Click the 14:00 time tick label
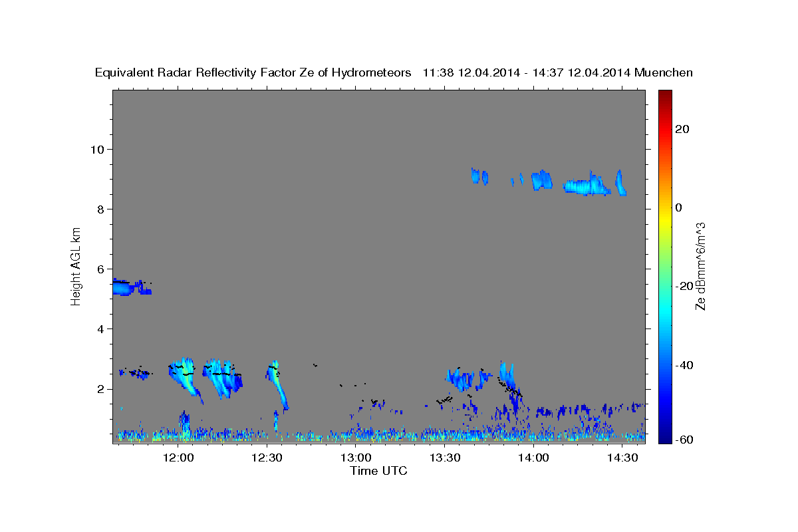Viewport: 798px width, 532px height. pos(533,458)
